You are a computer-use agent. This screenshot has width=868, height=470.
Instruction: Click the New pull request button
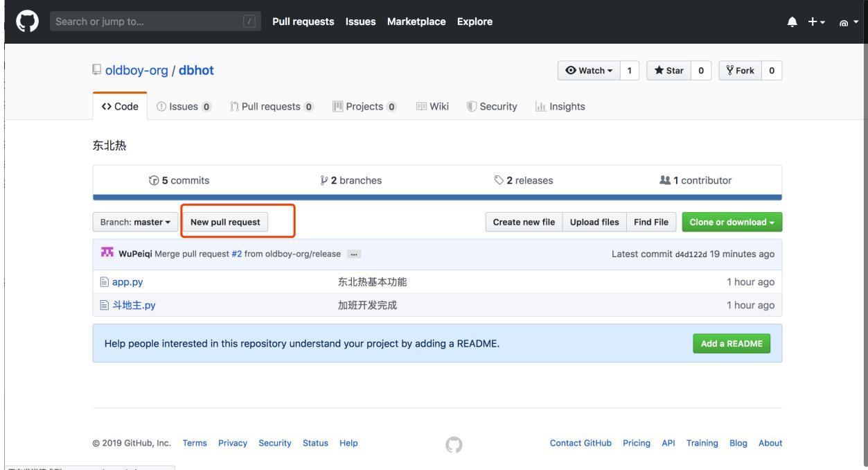coord(226,222)
